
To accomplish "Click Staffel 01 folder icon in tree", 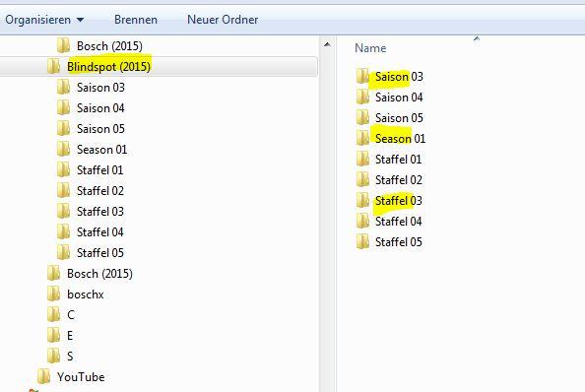I will [63, 169].
